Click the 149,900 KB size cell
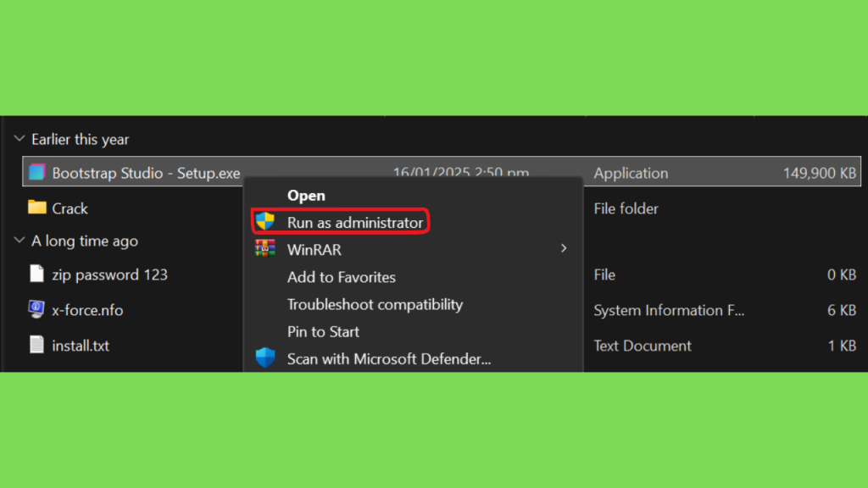Screen dimensions: 868x488 (820, 173)
